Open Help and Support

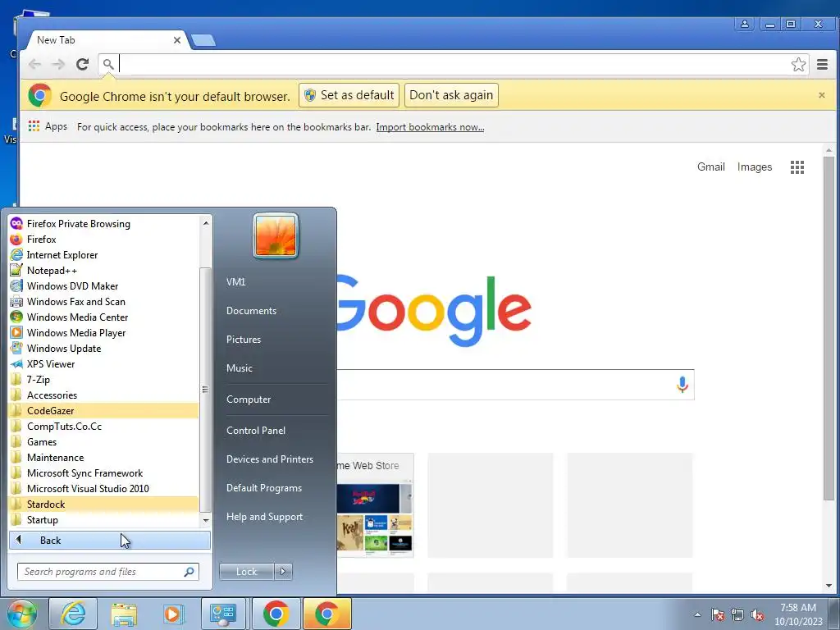(264, 517)
